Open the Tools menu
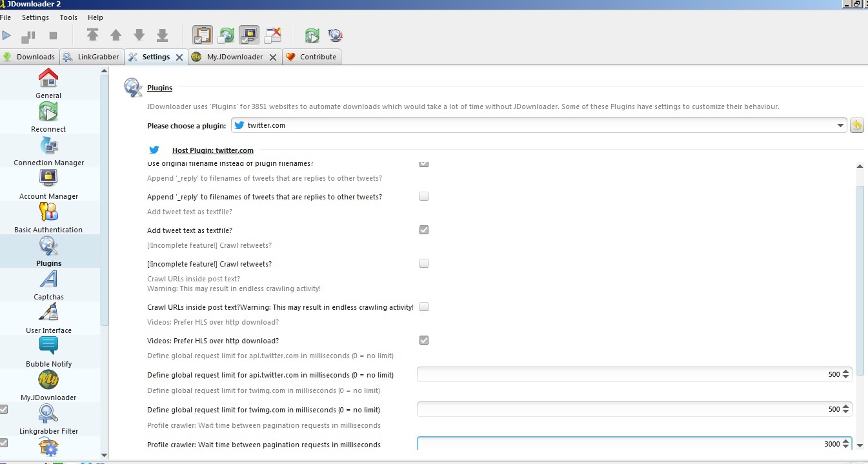868x464 pixels. 68,17
